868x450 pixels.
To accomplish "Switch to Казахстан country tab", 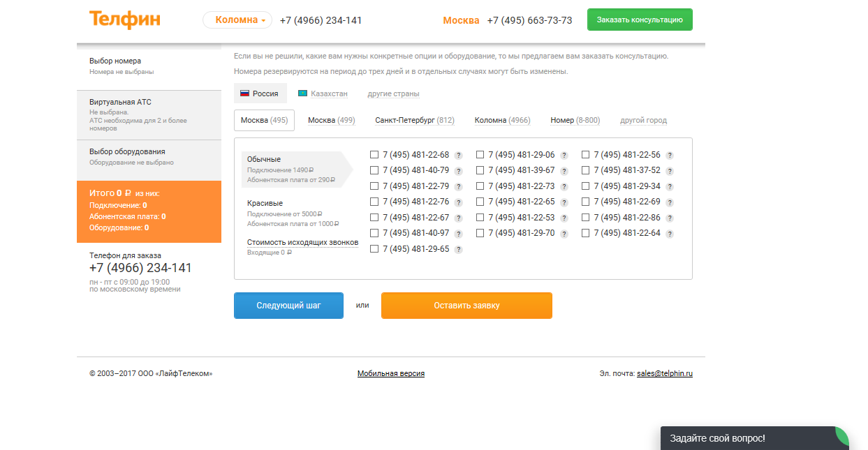I will [x=323, y=93].
